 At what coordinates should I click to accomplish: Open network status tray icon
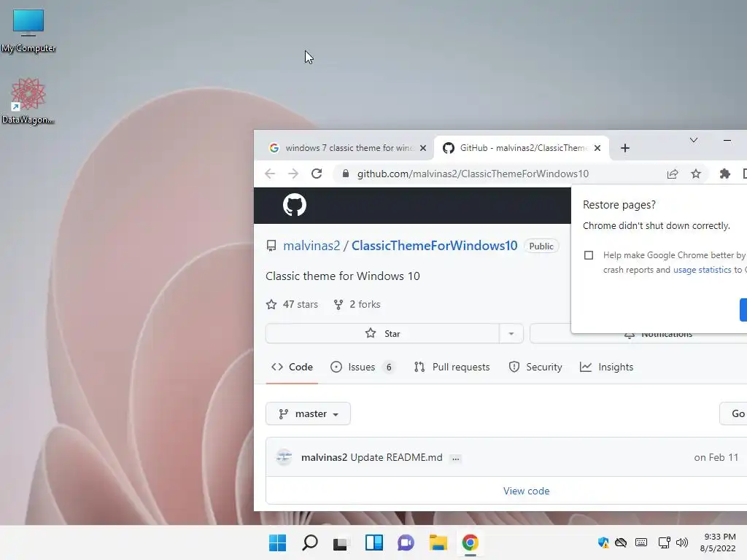(x=664, y=542)
